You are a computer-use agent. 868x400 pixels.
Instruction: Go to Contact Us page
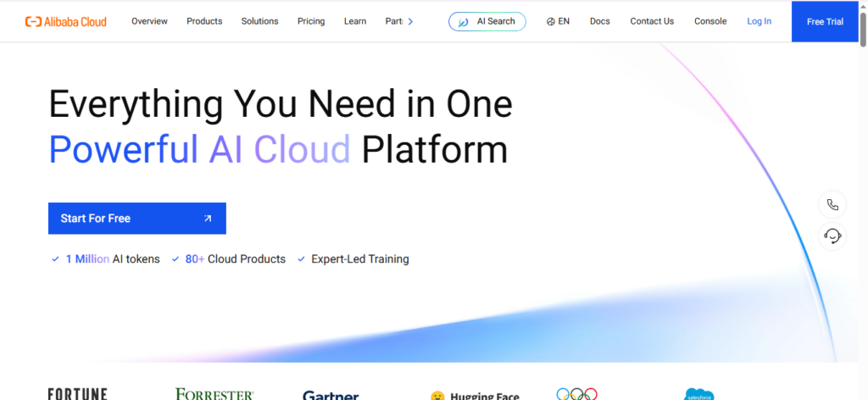tap(652, 21)
